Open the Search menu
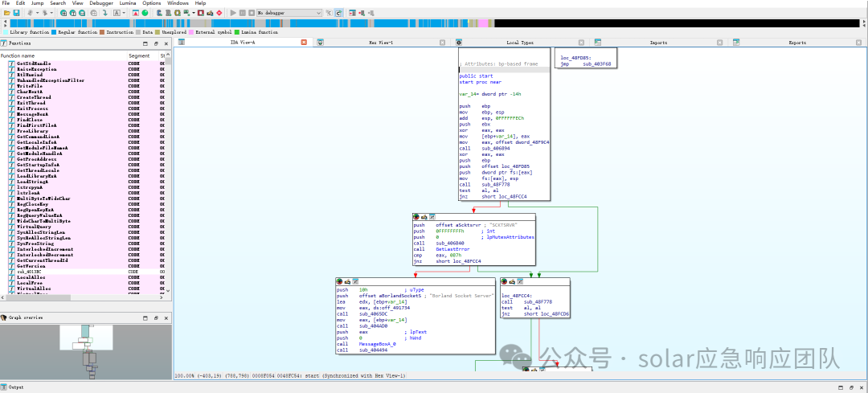Screen dimensions: 868x393 coord(58,3)
